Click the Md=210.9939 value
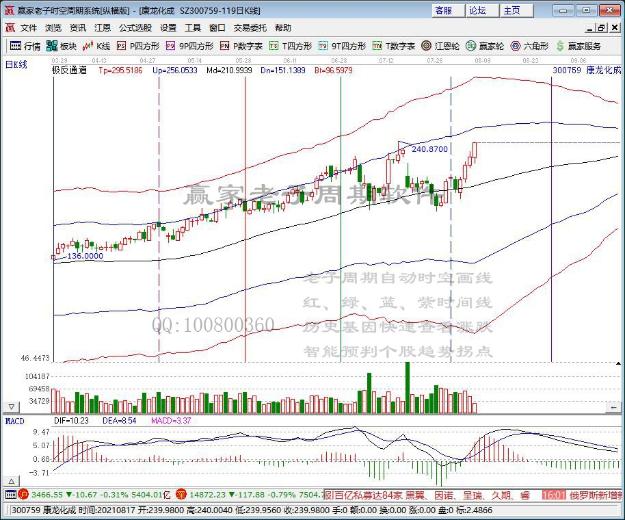The image size is (625, 520). 229,71
